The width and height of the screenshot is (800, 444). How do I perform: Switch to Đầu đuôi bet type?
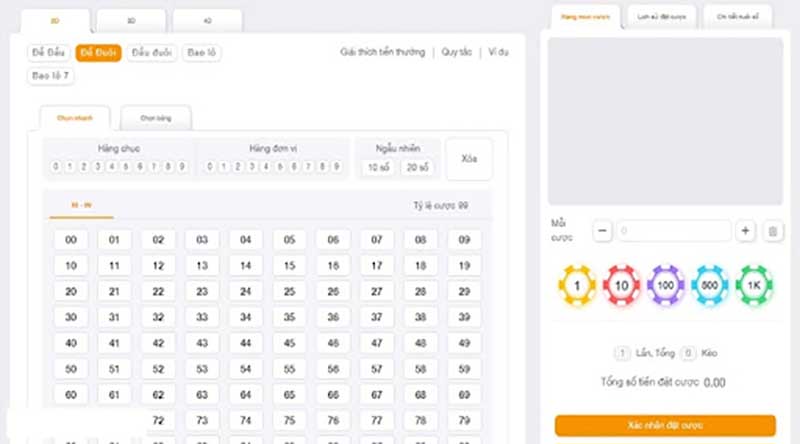pyautogui.click(x=152, y=52)
